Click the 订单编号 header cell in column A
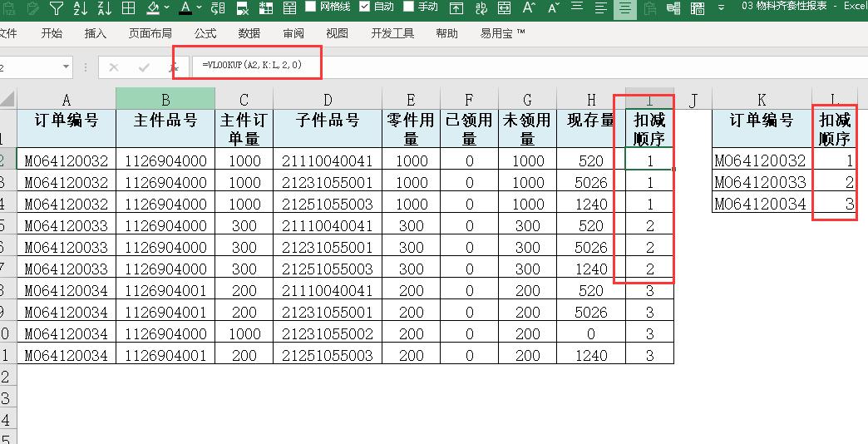The width and height of the screenshot is (868, 444). 67,128
